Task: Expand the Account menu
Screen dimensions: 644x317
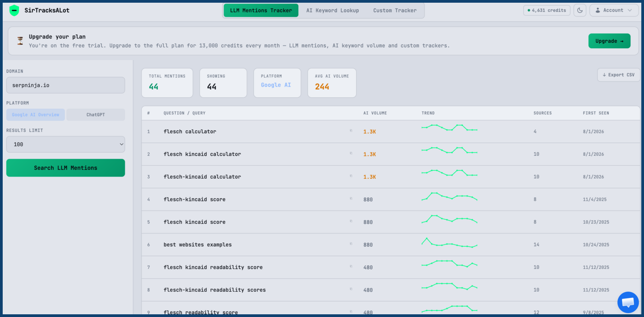Action: (x=614, y=10)
